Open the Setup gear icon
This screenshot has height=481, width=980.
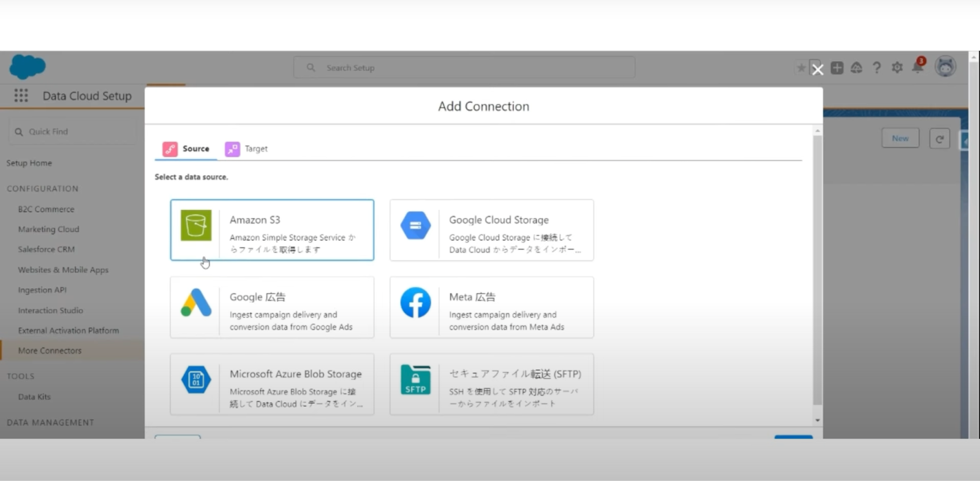(897, 68)
